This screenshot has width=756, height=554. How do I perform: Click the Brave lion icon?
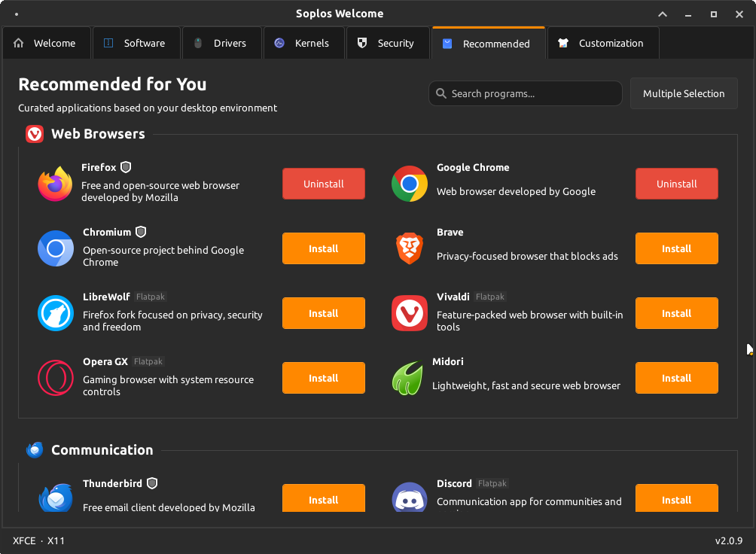tap(410, 248)
